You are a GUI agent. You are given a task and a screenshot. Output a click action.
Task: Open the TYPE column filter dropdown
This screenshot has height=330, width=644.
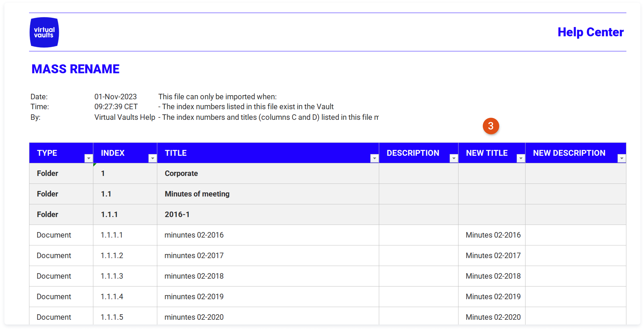89,158
